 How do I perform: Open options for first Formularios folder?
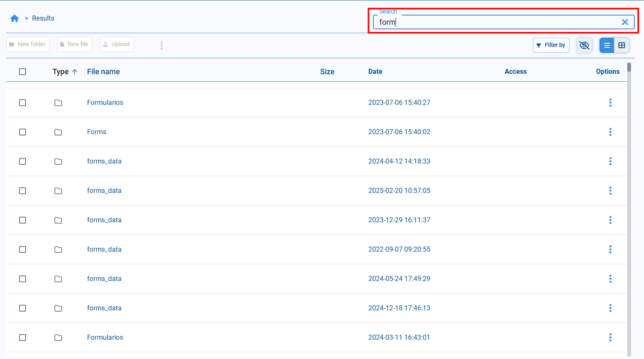(x=610, y=103)
